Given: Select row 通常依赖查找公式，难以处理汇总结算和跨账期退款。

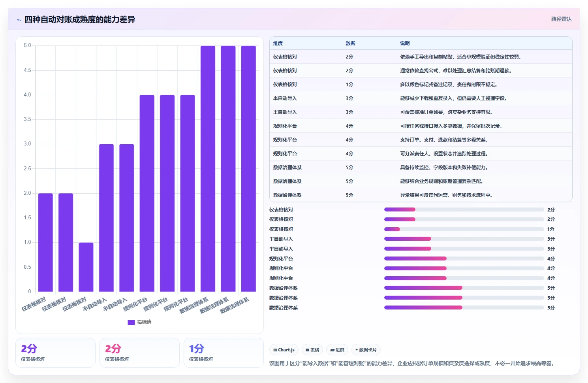Looking at the screenshot, I should (421, 71).
